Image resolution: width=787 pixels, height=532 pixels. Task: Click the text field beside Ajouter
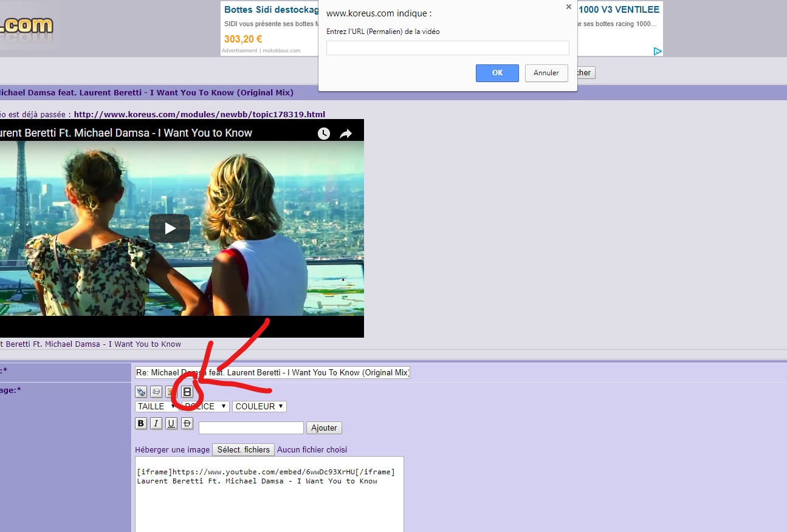click(251, 428)
